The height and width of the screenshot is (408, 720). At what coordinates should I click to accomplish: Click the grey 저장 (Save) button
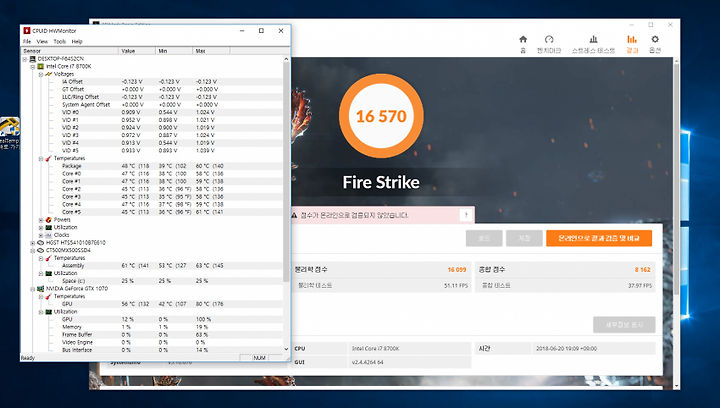tap(524, 238)
